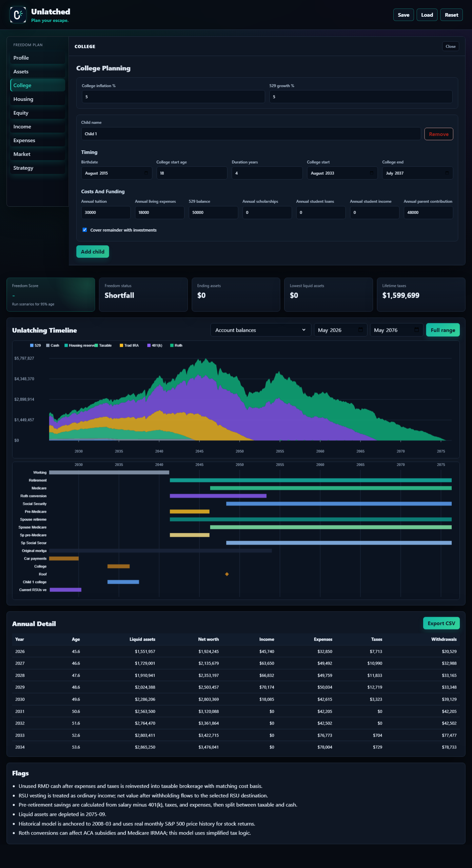Switch to the Strategy section
This screenshot has height=868, width=472.
(x=37, y=168)
